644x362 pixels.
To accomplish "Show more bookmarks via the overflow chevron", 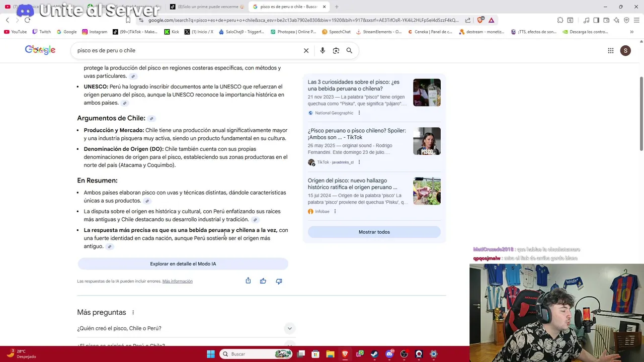I will (631, 32).
